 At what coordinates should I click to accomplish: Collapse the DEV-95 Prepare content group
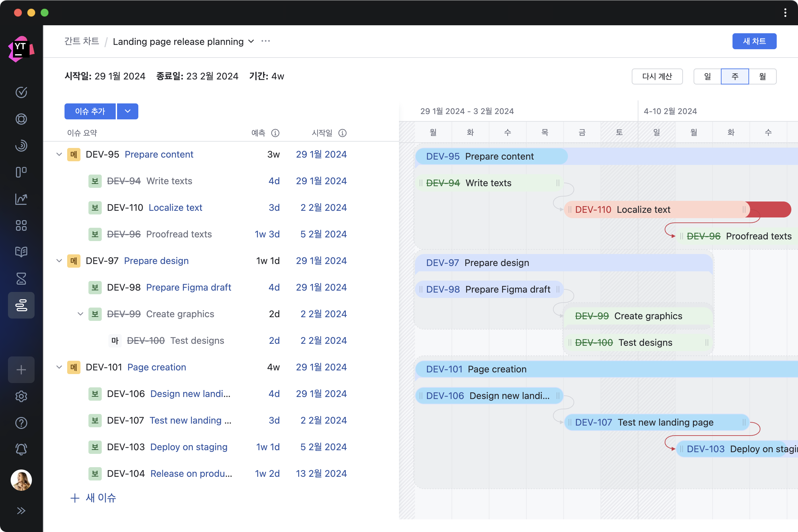pos(59,154)
